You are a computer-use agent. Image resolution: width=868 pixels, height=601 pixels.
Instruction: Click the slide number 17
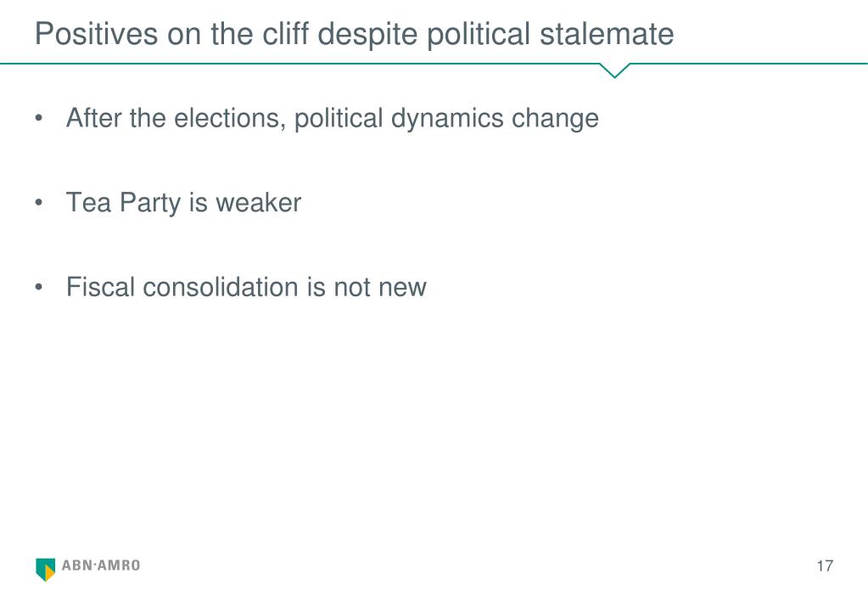click(x=824, y=565)
